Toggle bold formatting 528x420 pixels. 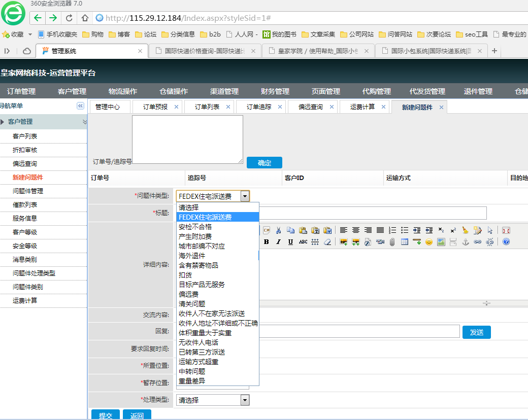[x=267, y=241]
